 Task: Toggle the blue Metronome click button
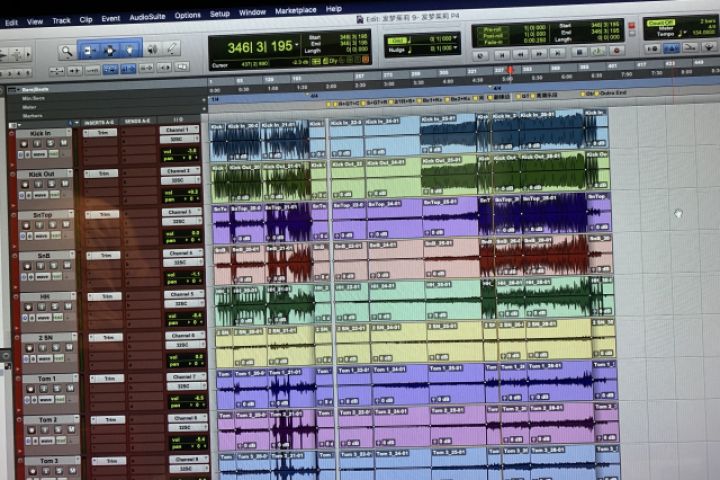click(671, 48)
